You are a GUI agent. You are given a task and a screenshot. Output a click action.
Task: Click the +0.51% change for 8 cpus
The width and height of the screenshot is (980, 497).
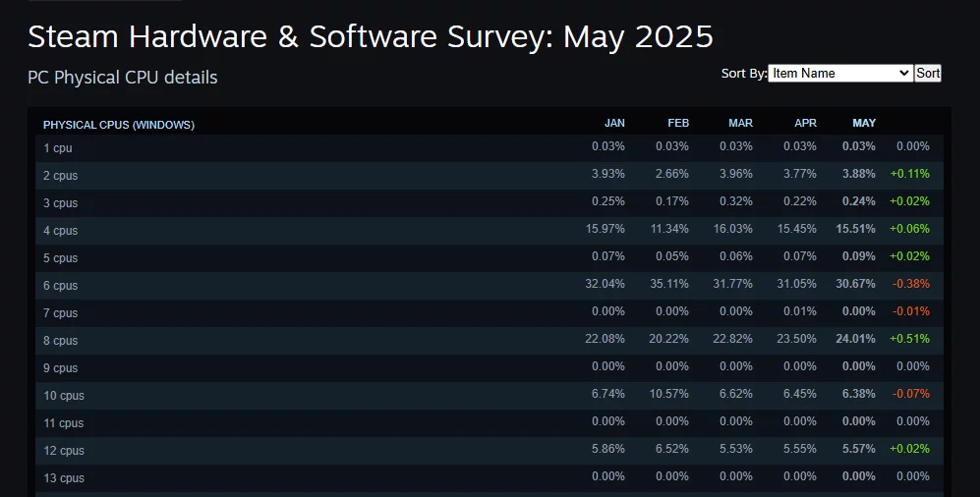[909, 339]
